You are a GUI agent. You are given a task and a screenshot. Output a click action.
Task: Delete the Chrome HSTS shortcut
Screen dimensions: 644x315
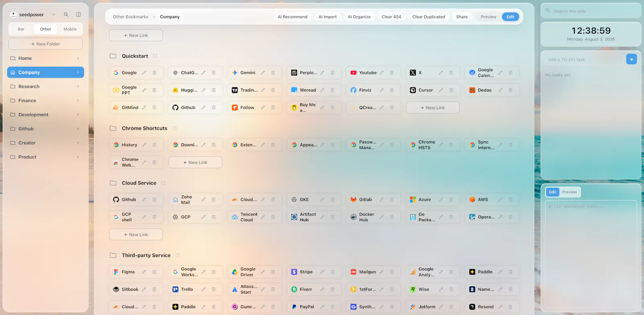point(451,145)
